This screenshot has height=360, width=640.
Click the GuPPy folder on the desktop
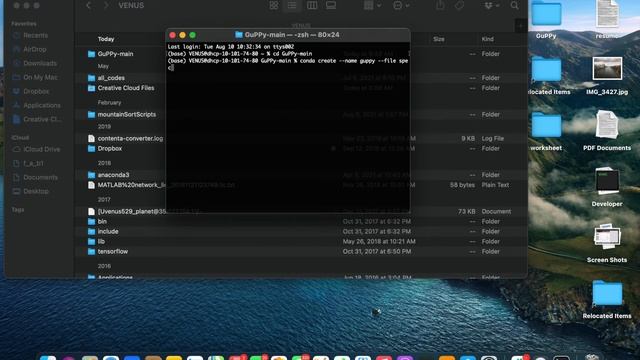click(546, 20)
